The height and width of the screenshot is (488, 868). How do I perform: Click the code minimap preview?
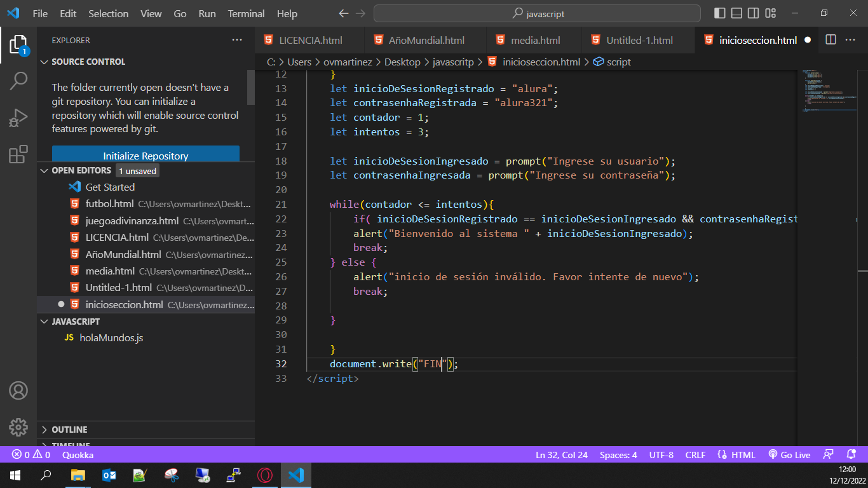[828, 91]
